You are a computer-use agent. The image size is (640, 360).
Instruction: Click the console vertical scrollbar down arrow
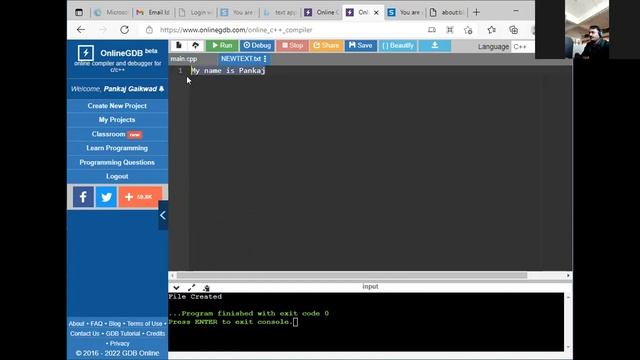568,347
